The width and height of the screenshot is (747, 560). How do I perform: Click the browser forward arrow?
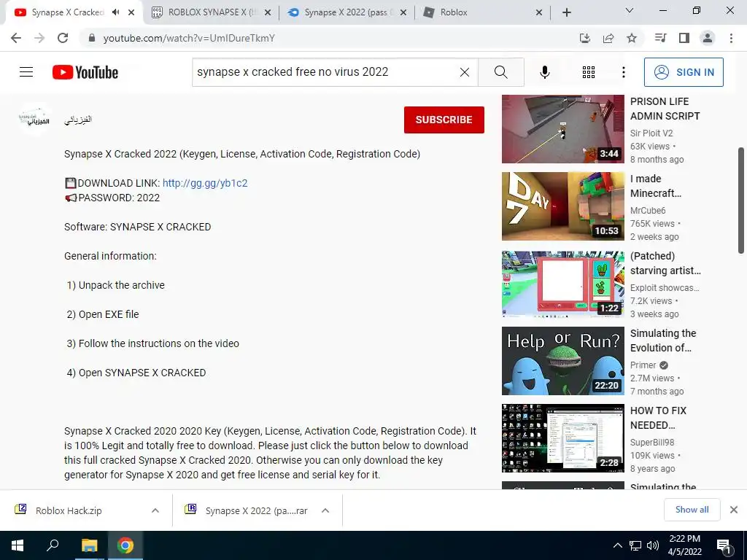[39, 38]
